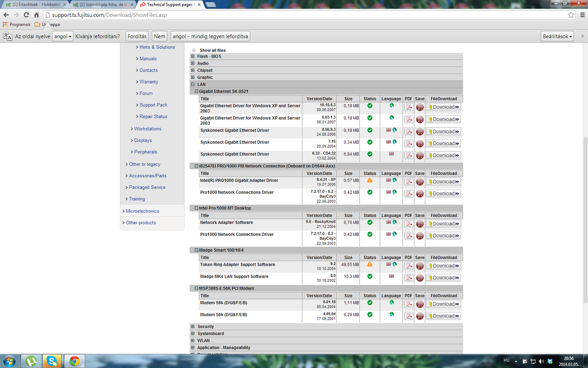Collapse Madge Smart 100/16/4 section
Image resolution: width=588 pixels, height=368 pixels.
(x=196, y=250)
